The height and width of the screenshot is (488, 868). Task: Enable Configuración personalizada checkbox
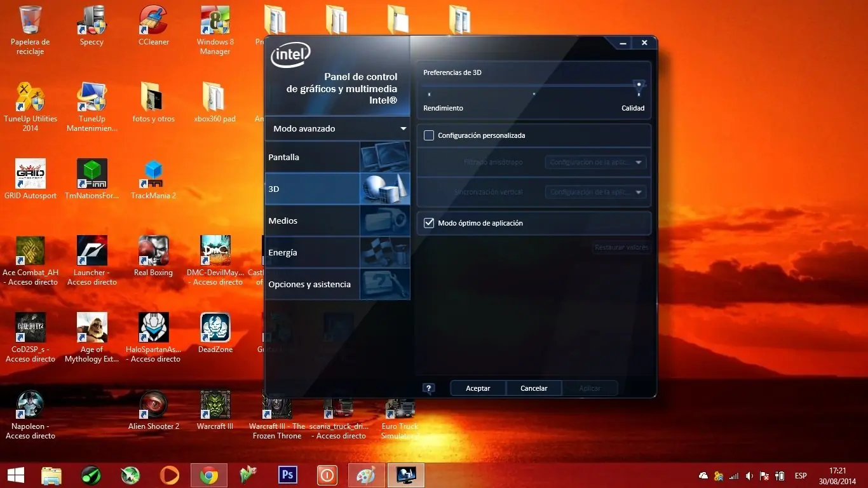click(429, 135)
